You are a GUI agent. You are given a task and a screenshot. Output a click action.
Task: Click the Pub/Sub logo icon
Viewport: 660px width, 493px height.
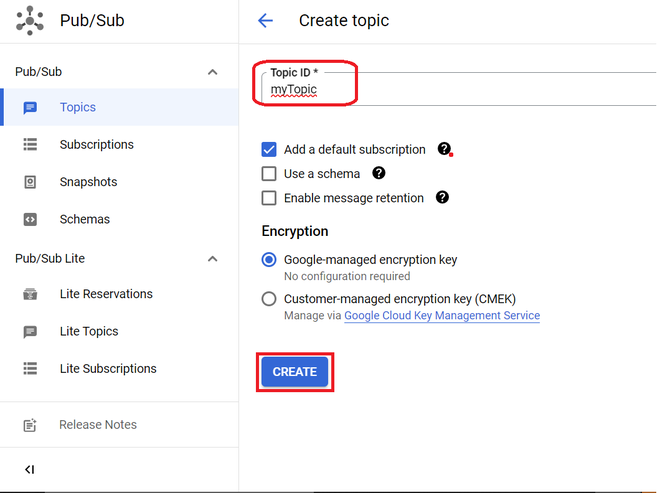[x=31, y=20]
